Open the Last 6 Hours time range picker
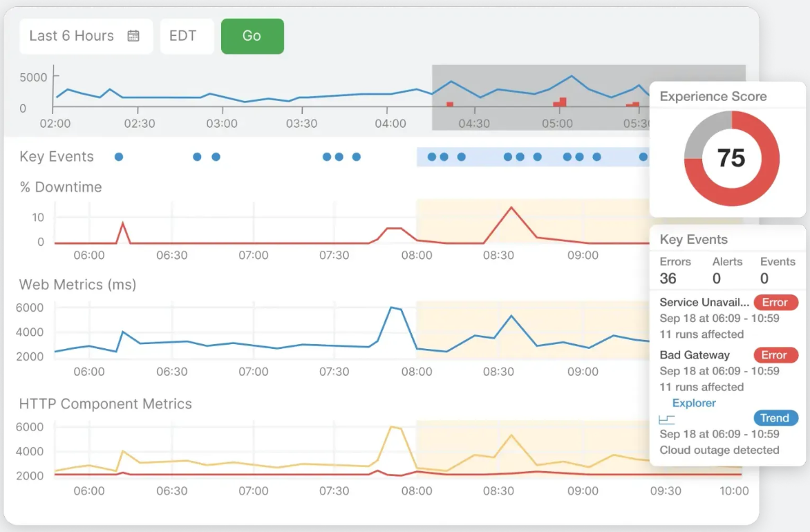 (86, 36)
